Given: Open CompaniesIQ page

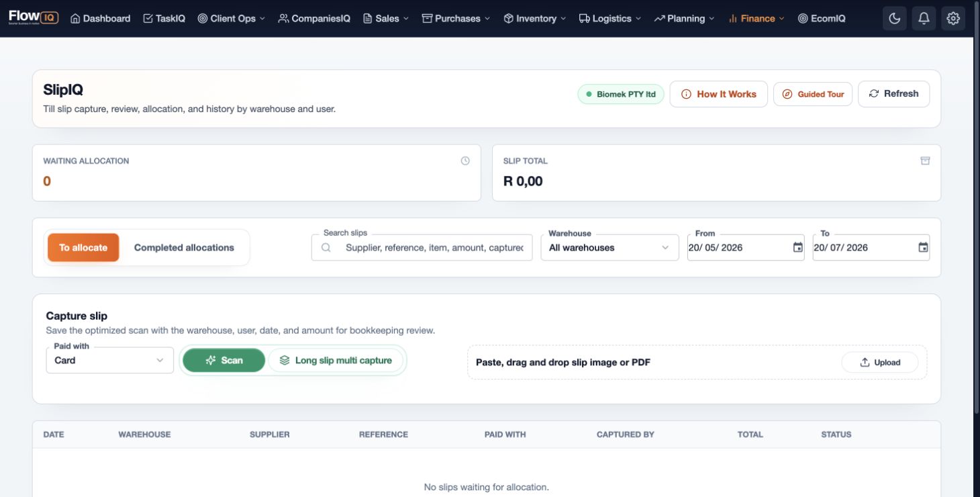Looking at the screenshot, I should point(314,19).
